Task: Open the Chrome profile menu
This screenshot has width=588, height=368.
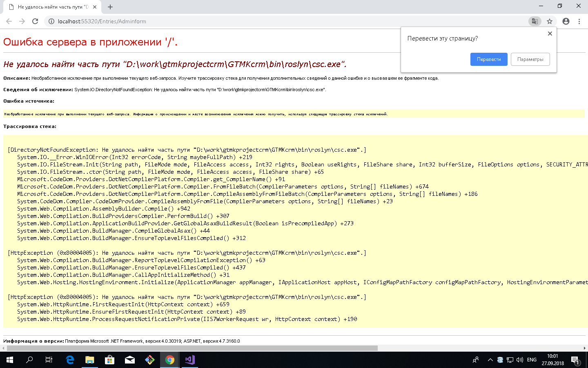Action: pos(566,21)
